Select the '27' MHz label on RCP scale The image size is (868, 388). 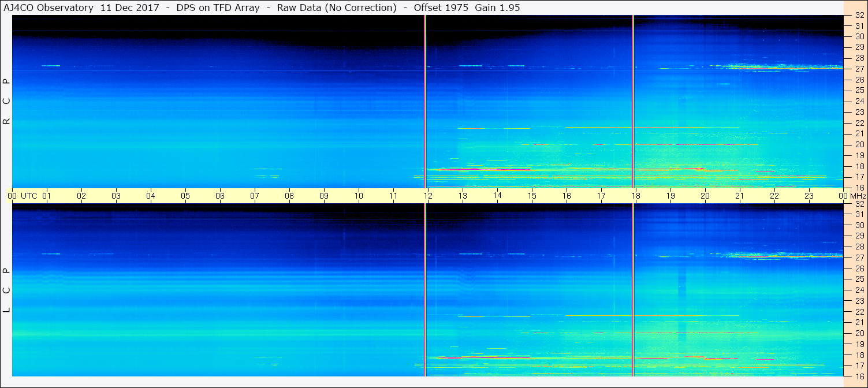(859, 69)
